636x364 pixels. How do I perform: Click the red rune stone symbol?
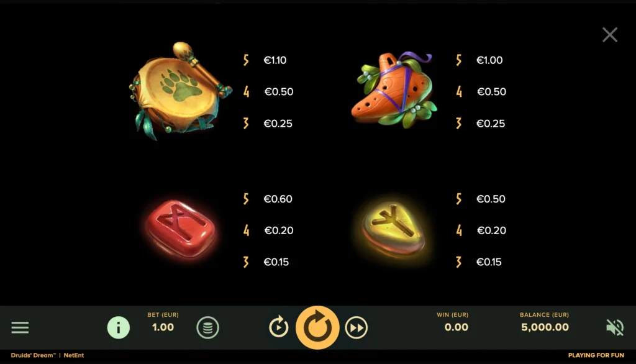[181, 229]
